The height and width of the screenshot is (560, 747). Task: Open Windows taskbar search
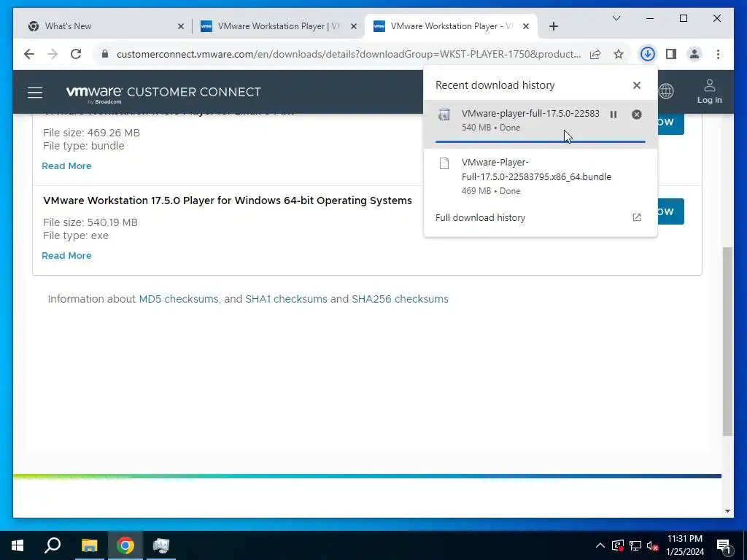(53, 545)
